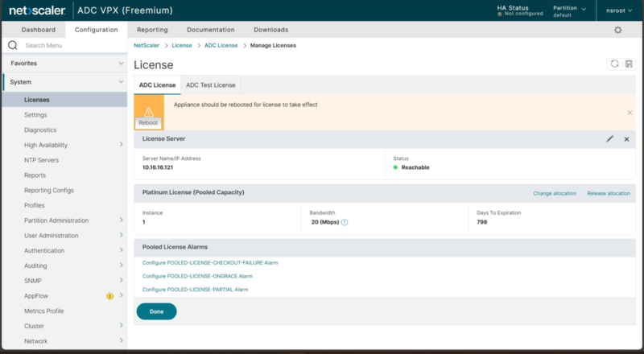Click the Done button
The image size is (644, 354).
156,311
